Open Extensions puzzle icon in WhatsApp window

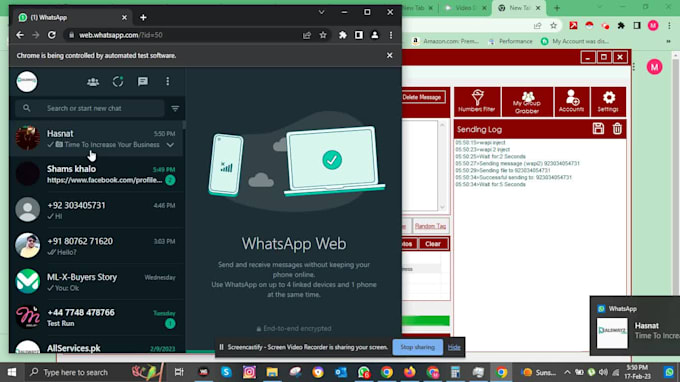[343, 35]
